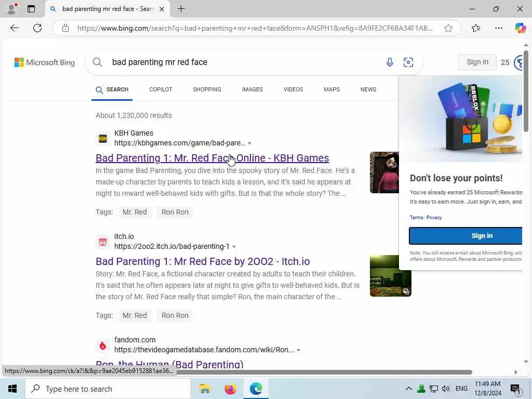Click kbhgames.com URL text in first result

(179, 143)
